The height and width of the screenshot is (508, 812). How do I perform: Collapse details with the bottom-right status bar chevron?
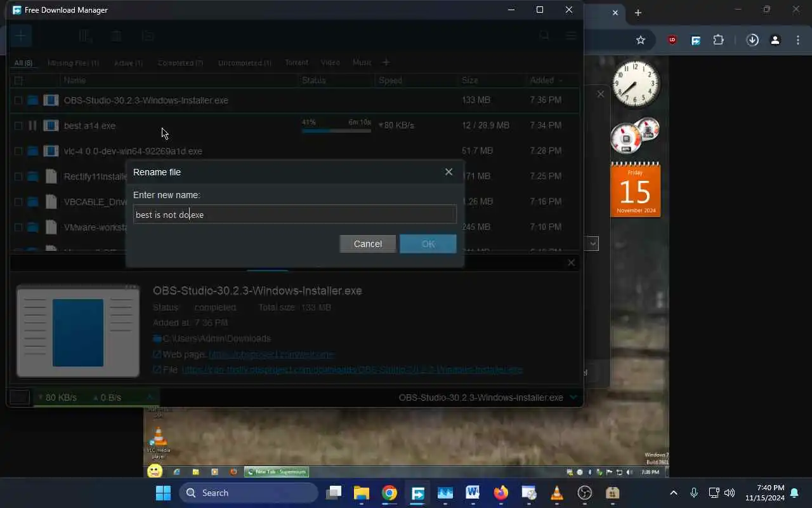pos(573,398)
